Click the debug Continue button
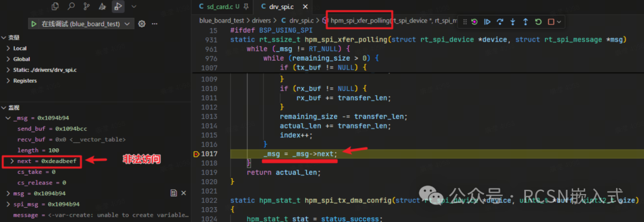Screen dimensions: 644x222 coord(487,21)
